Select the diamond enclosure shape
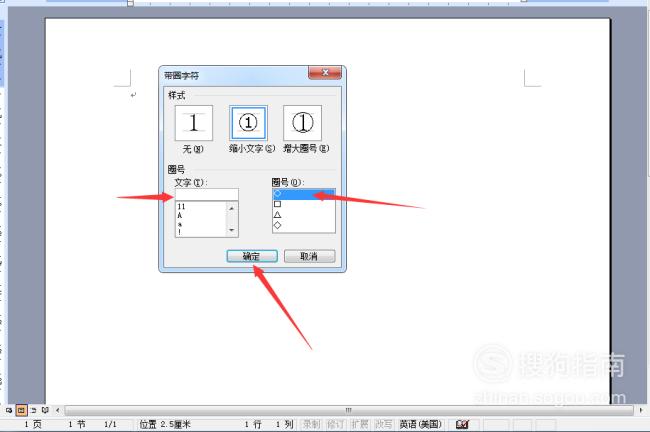This screenshot has height=432, width=650. pos(303,225)
